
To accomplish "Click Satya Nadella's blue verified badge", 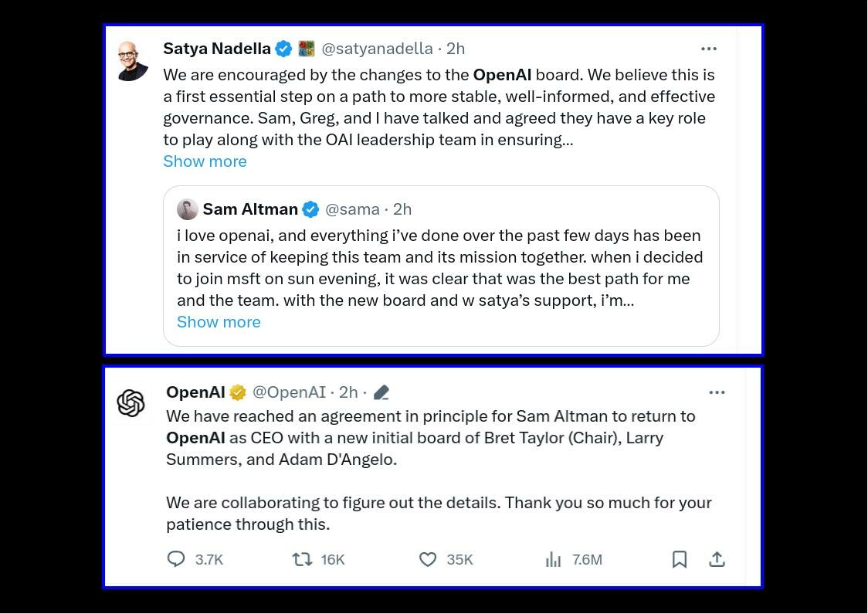I will pos(284,49).
